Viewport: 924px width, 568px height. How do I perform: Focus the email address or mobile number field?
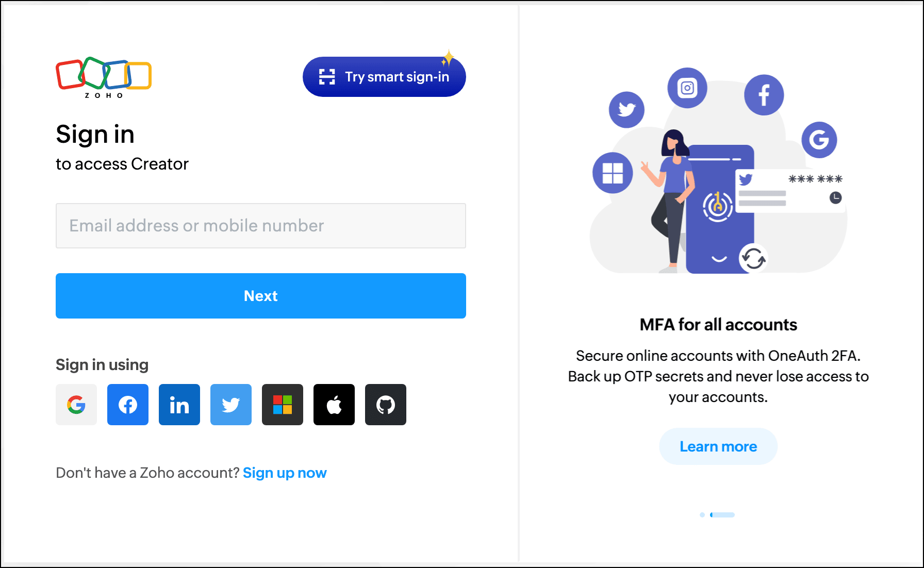coord(261,226)
